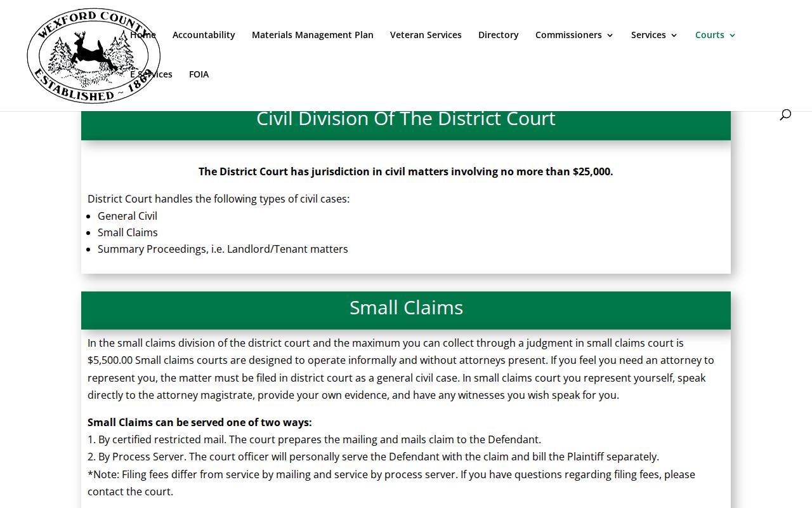Click the 'Civil Division Of The District Court' heading

coord(406,119)
